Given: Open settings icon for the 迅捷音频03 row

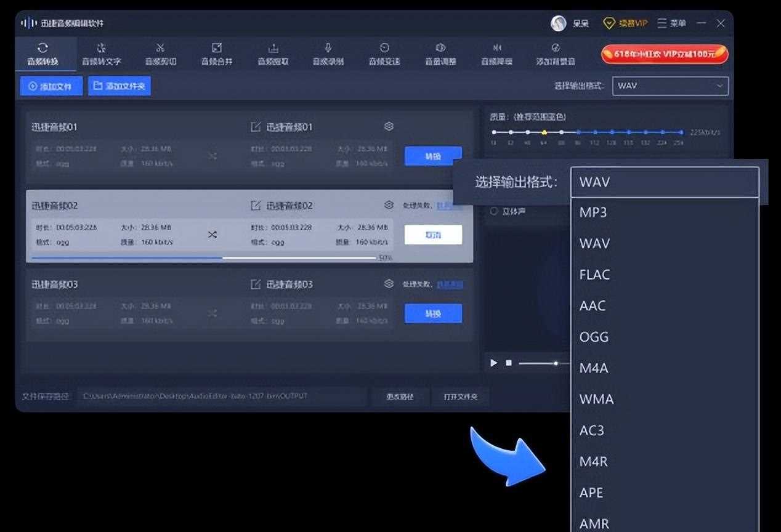Looking at the screenshot, I should 389,284.
